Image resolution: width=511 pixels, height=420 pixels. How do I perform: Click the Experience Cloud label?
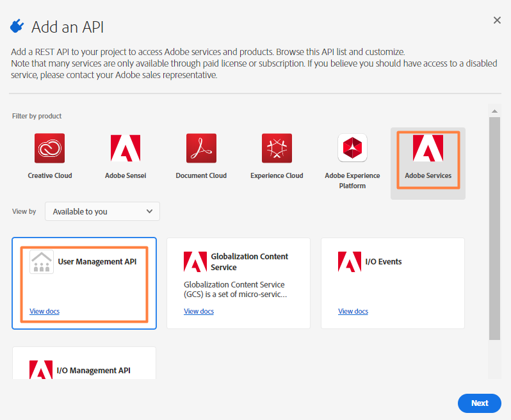tap(277, 175)
